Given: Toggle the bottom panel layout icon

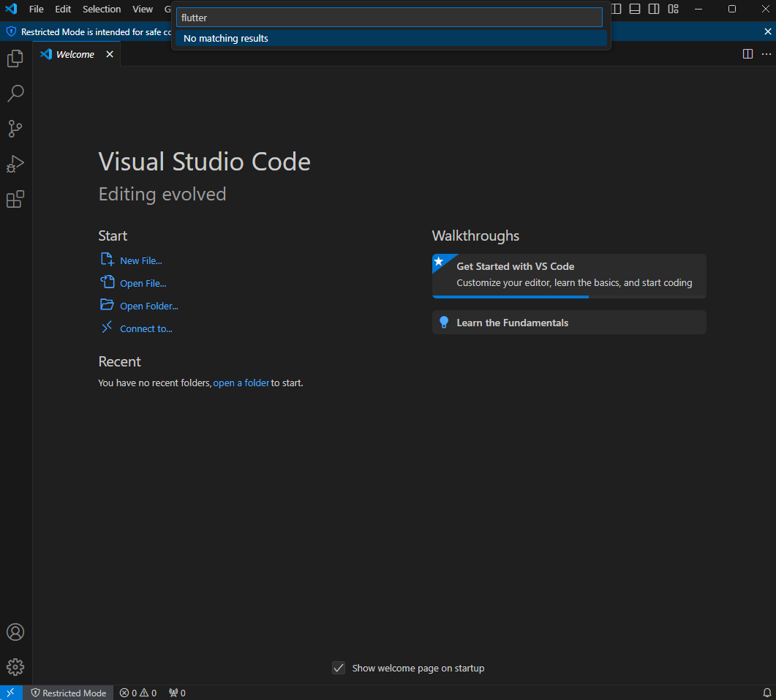Looking at the screenshot, I should pyautogui.click(x=634, y=9).
